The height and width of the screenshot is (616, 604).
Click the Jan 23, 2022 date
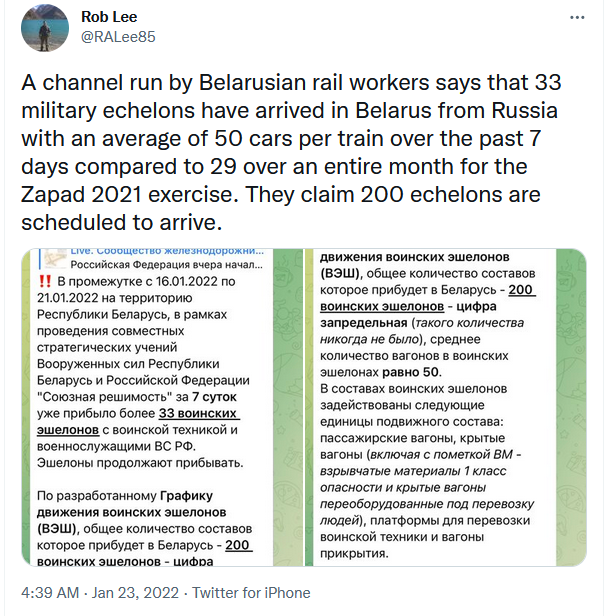[137, 592]
